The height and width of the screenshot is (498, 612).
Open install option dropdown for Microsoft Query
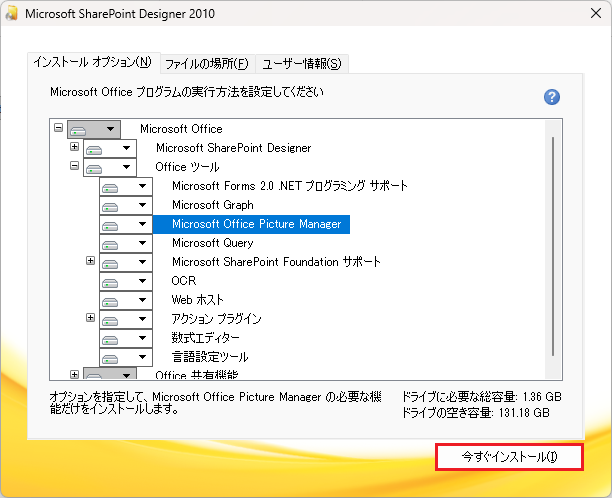click(141, 243)
